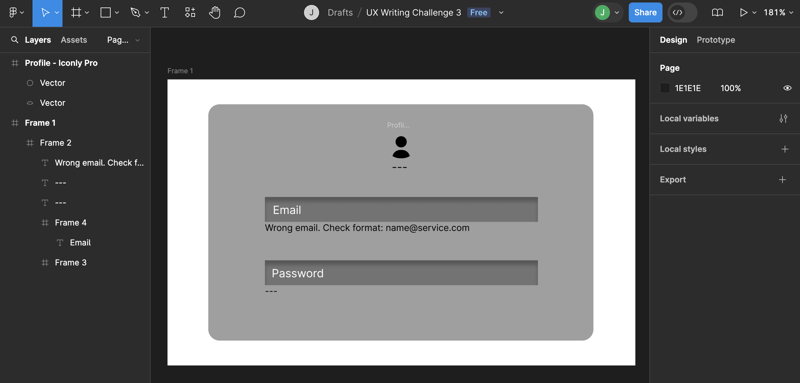This screenshot has width=800, height=383.
Task: Click the Present play icon
Action: 743,13
